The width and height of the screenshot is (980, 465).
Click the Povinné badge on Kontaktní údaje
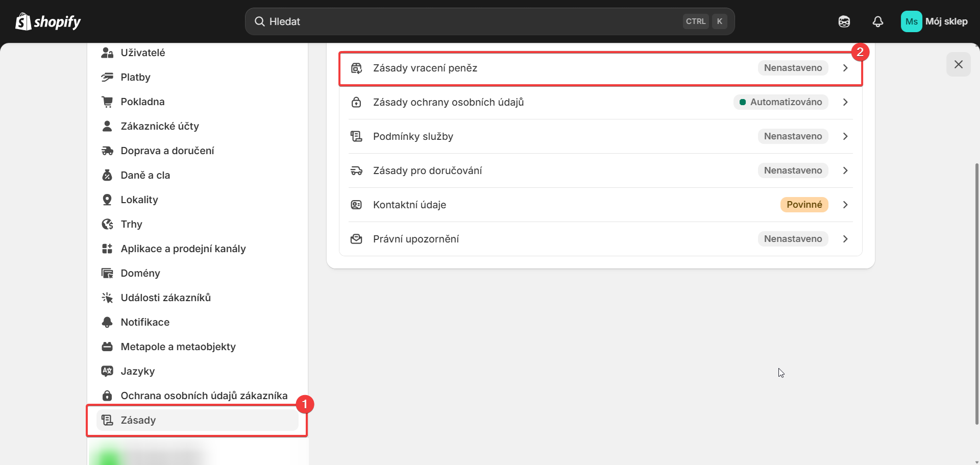804,205
